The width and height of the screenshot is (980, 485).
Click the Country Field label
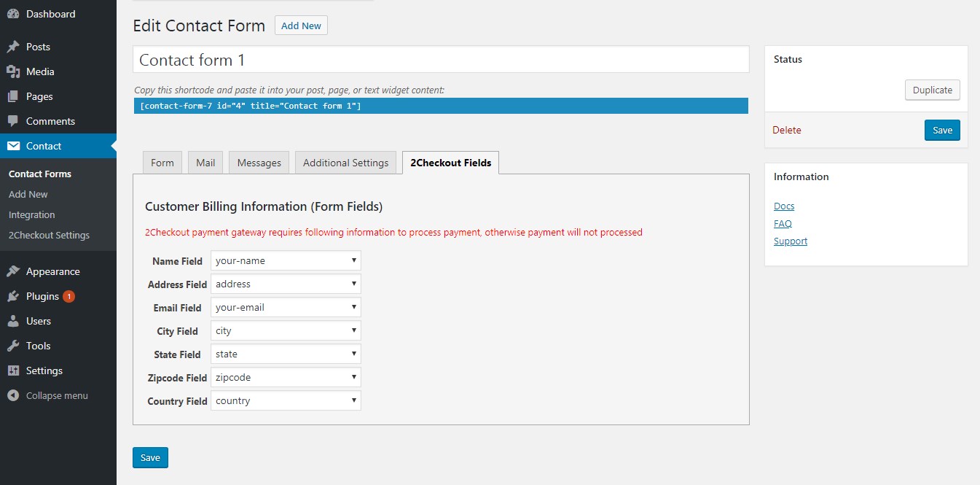177,401
